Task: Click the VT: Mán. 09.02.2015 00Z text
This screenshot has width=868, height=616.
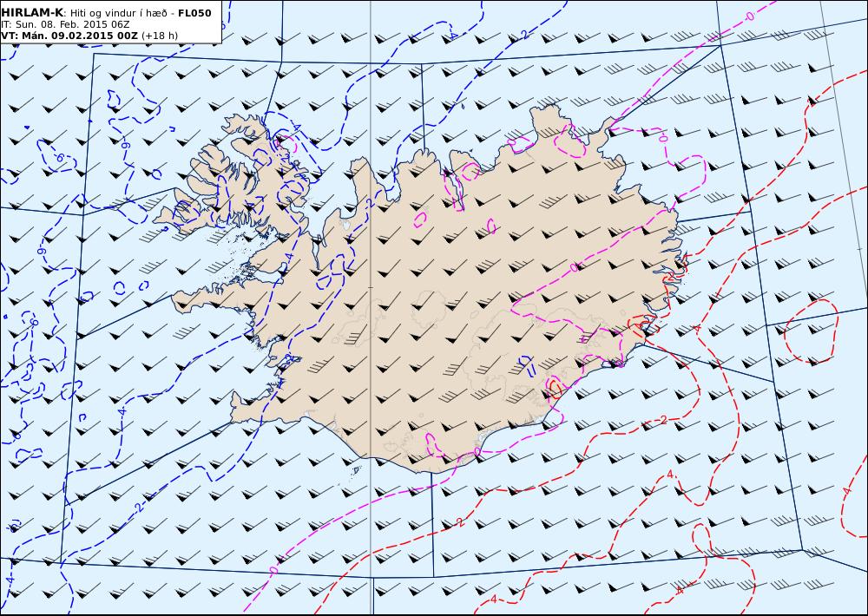Action: 69,36
